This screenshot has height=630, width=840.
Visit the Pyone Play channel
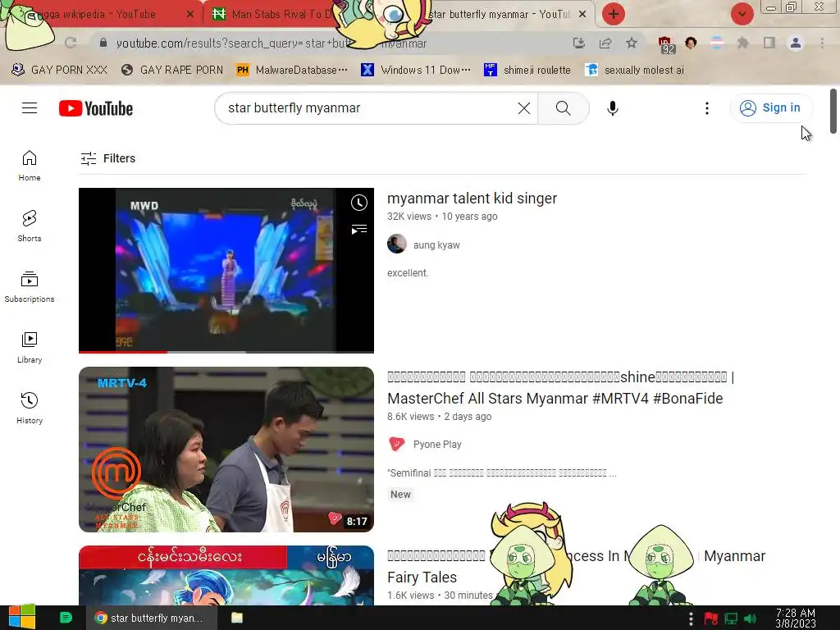[x=437, y=444]
